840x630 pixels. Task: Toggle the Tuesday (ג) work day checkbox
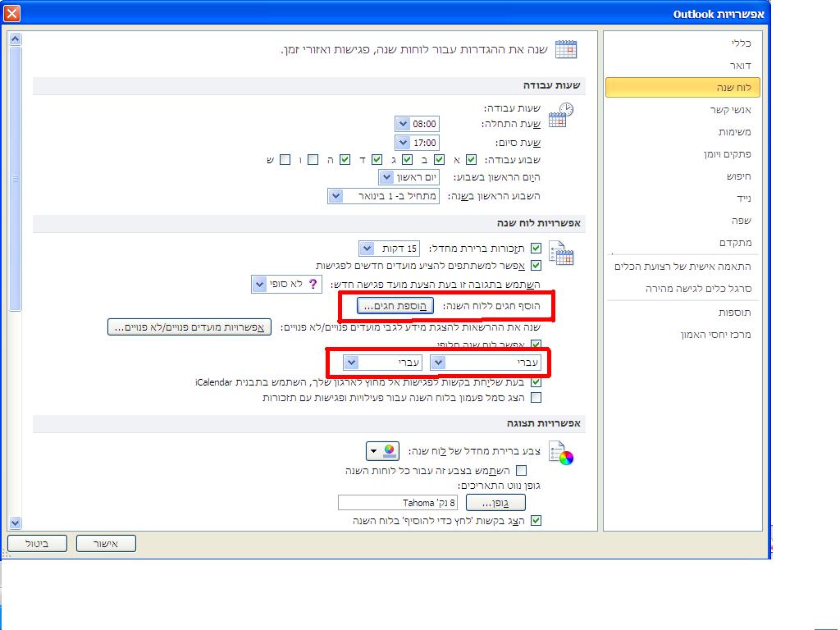407,160
